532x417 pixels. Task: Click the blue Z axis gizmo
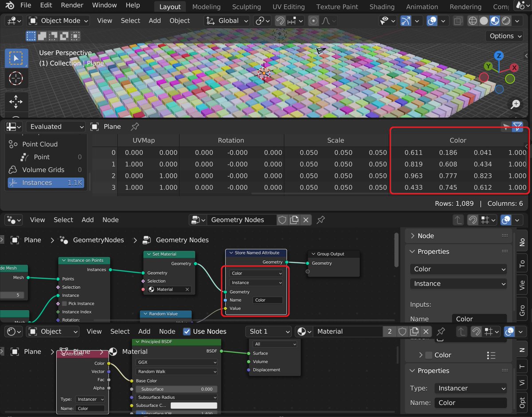pos(499,56)
